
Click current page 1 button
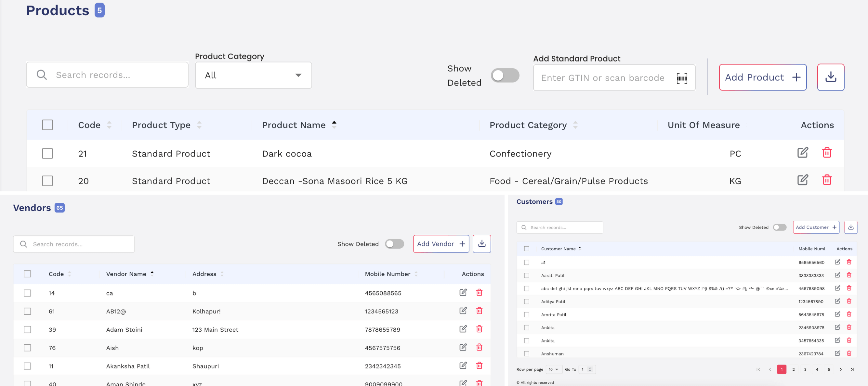(x=782, y=369)
